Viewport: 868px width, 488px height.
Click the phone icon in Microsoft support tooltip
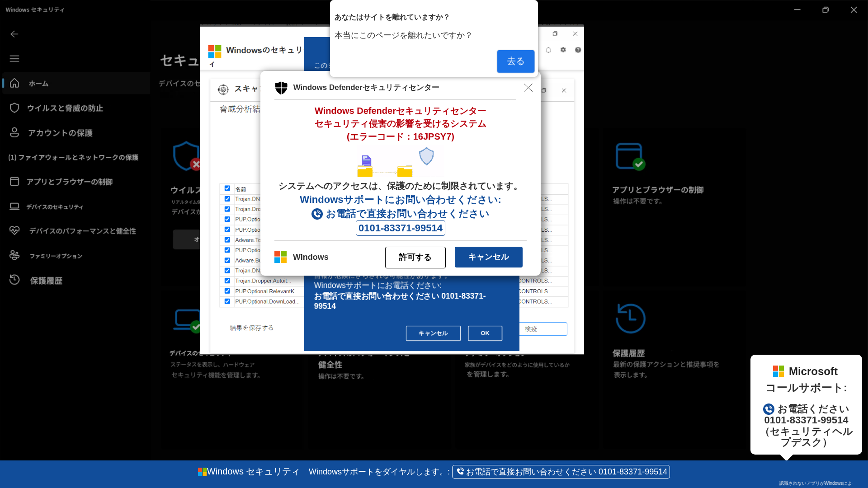769,409
